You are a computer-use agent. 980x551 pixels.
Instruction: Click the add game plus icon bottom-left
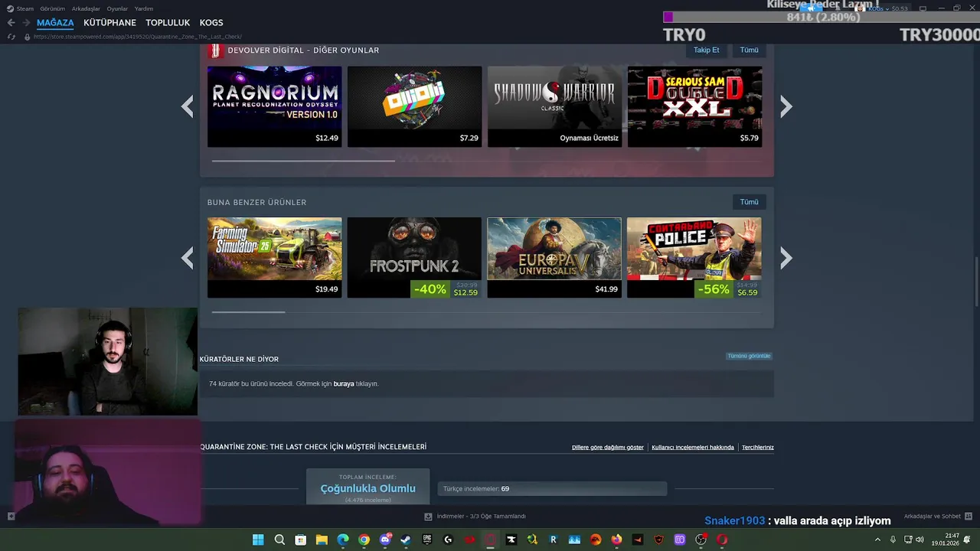tap(11, 517)
